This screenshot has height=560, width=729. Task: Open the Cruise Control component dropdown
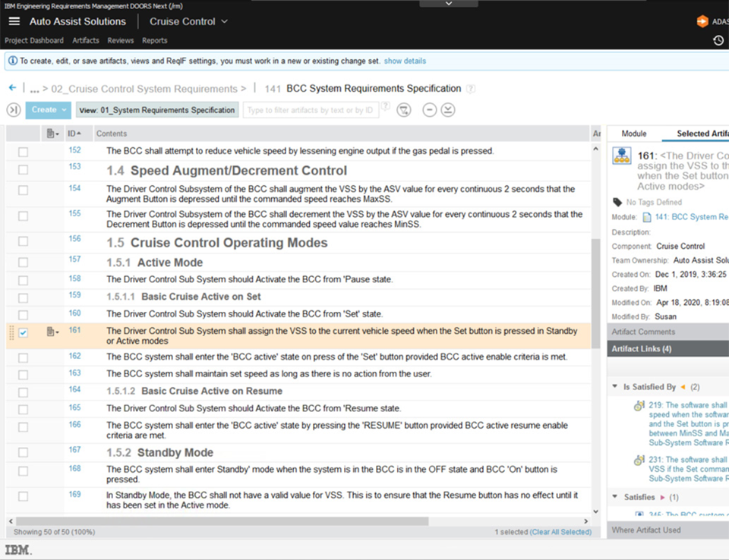(188, 21)
